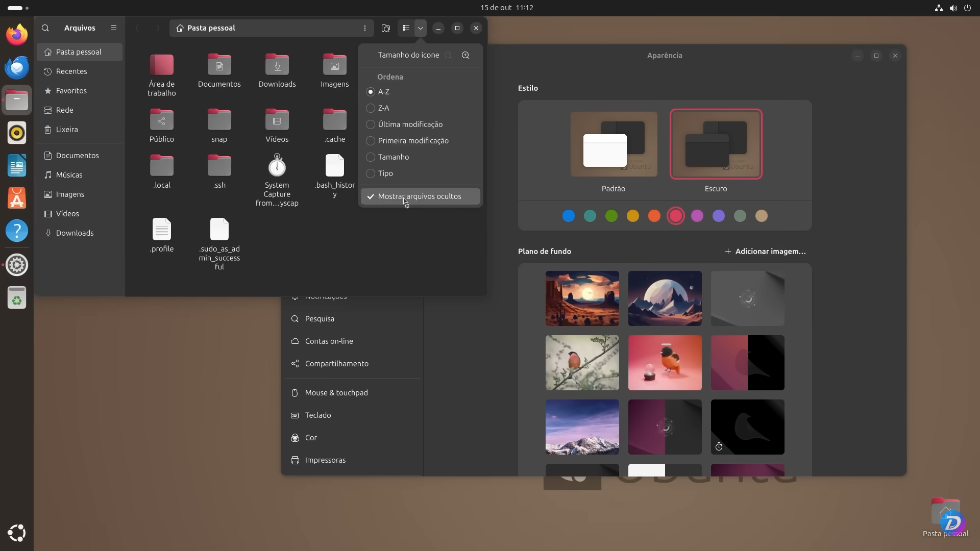Open the Lixeira item in Files sidebar
This screenshot has height=551, width=980.
coord(67,129)
